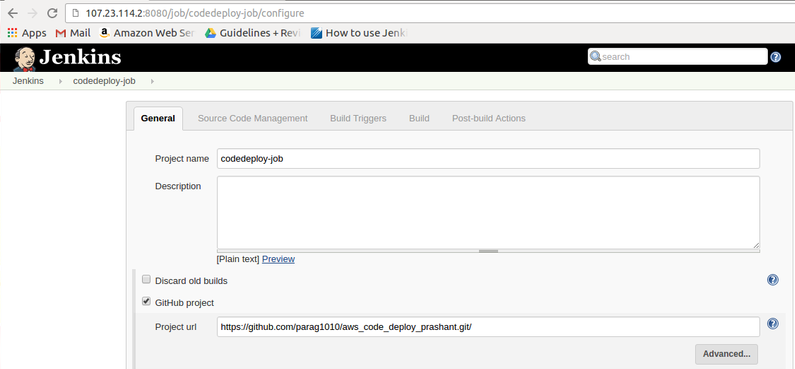
Task: Open Guidelines Google Drive bookmark
Action: (252, 33)
